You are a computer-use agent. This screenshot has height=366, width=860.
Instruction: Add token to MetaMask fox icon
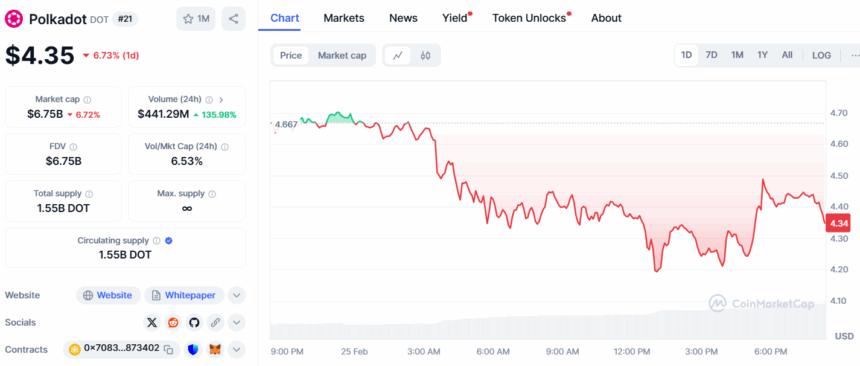[214, 349]
